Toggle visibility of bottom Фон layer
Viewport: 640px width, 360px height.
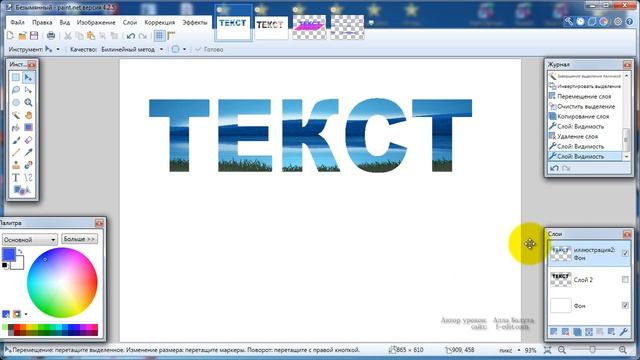[625, 305]
